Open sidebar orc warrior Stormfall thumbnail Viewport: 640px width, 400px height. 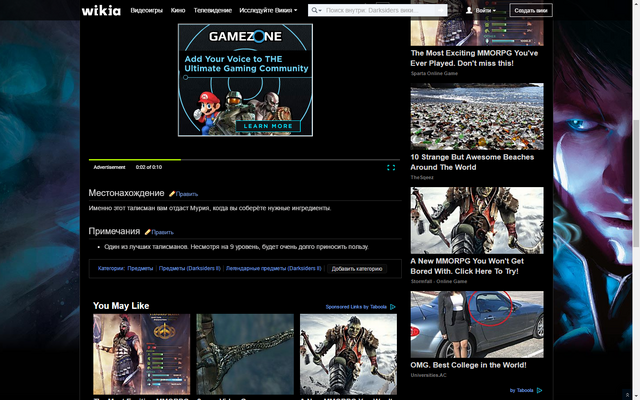(477, 220)
